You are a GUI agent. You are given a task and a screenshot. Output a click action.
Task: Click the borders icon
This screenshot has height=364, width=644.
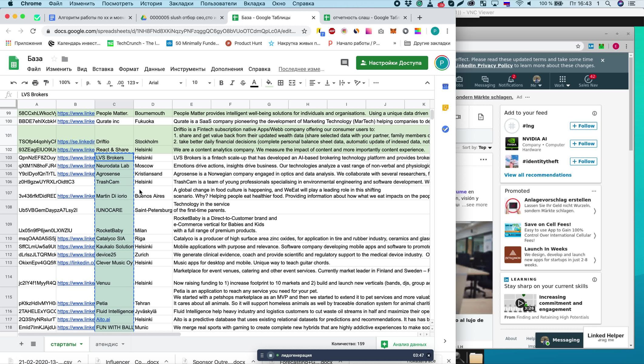[281, 83]
